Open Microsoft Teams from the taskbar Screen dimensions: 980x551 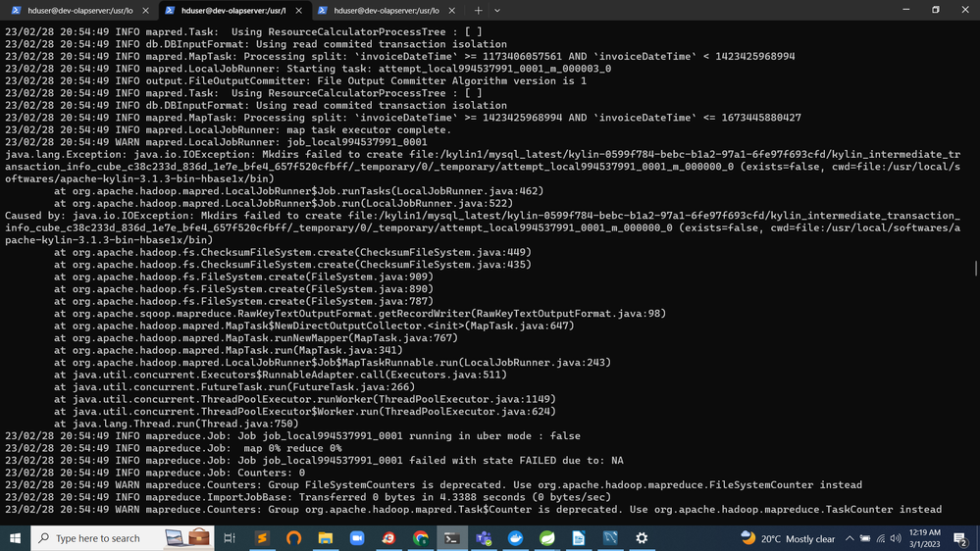(484, 538)
